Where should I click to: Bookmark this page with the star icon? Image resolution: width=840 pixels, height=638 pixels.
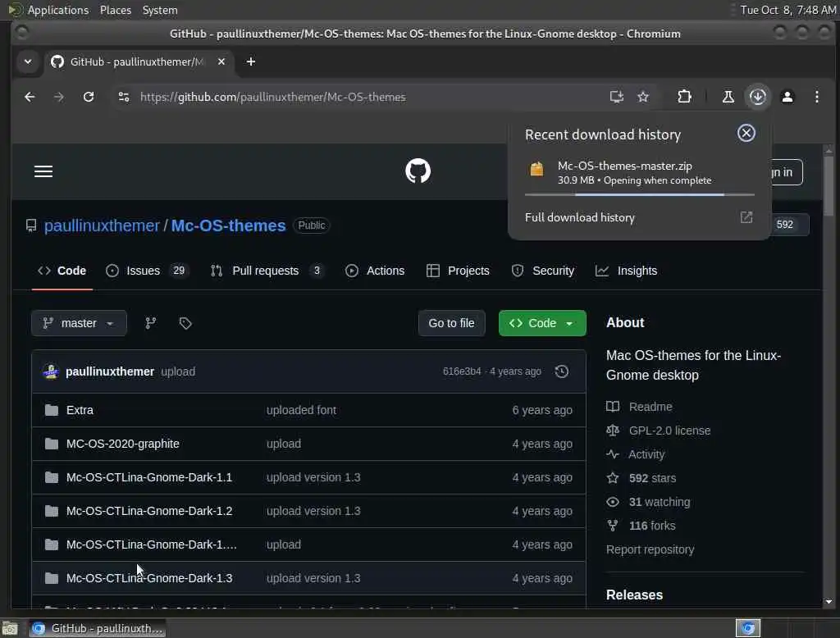pyautogui.click(x=643, y=97)
